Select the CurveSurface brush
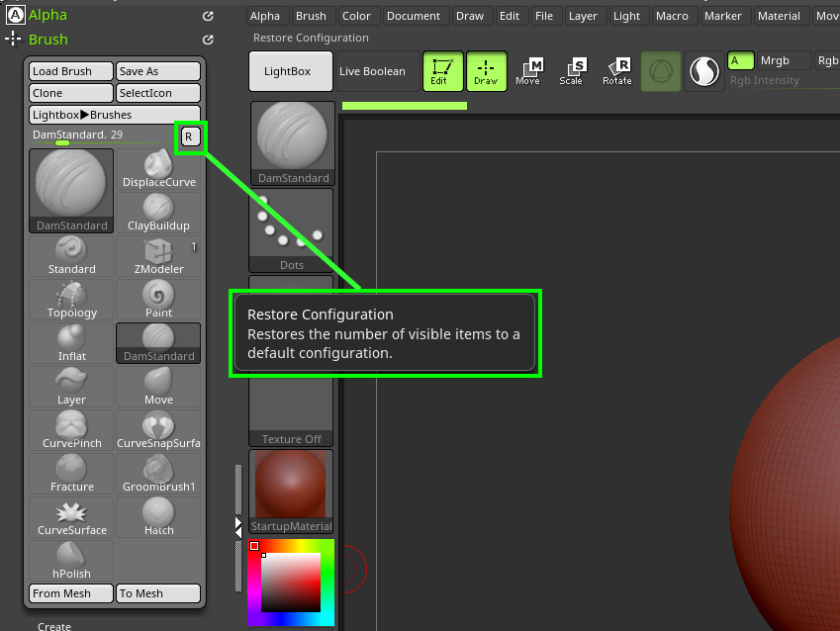 71,516
